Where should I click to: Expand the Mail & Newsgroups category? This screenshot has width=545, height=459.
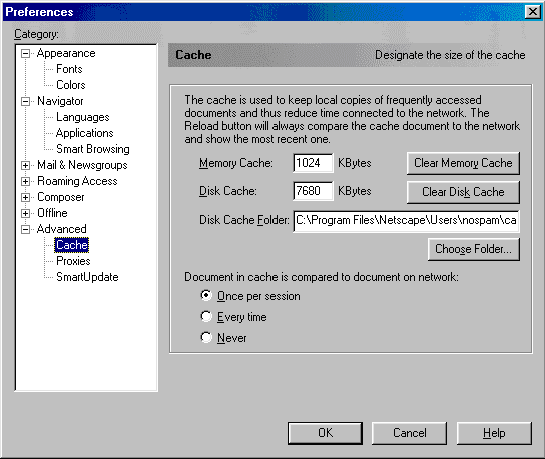pyautogui.click(x=25, y=165)
